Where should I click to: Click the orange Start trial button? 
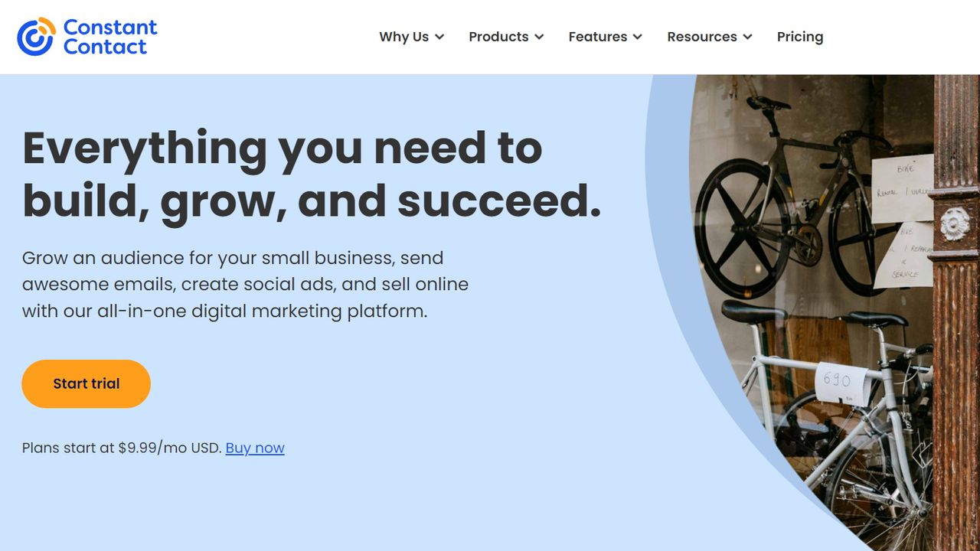(x=86, y=383)
